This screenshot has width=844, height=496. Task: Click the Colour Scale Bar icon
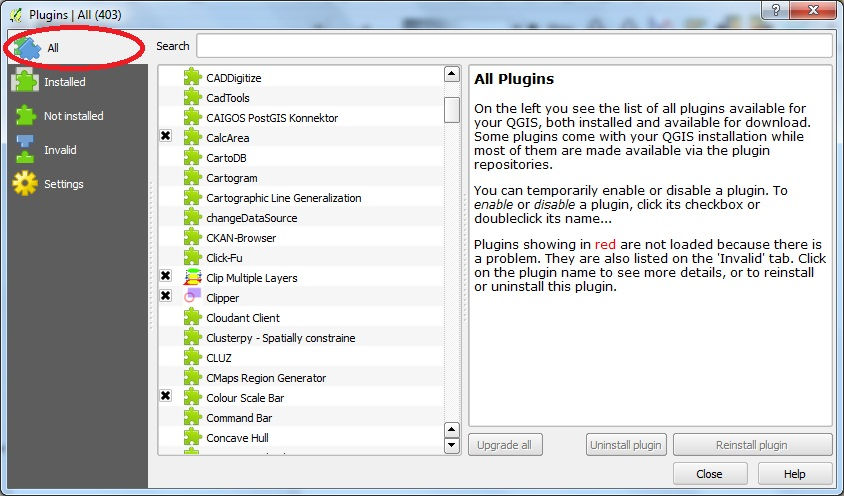tap(192, 397)
